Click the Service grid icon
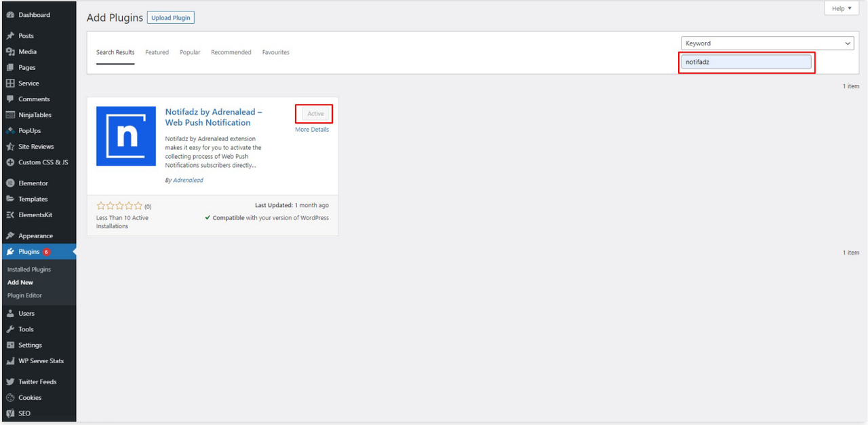Viewport: 868px width, 425px height. 10,84
